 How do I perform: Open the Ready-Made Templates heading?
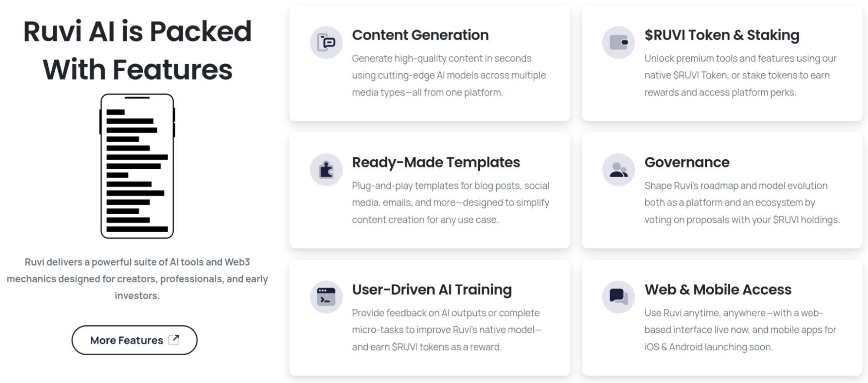436,162
